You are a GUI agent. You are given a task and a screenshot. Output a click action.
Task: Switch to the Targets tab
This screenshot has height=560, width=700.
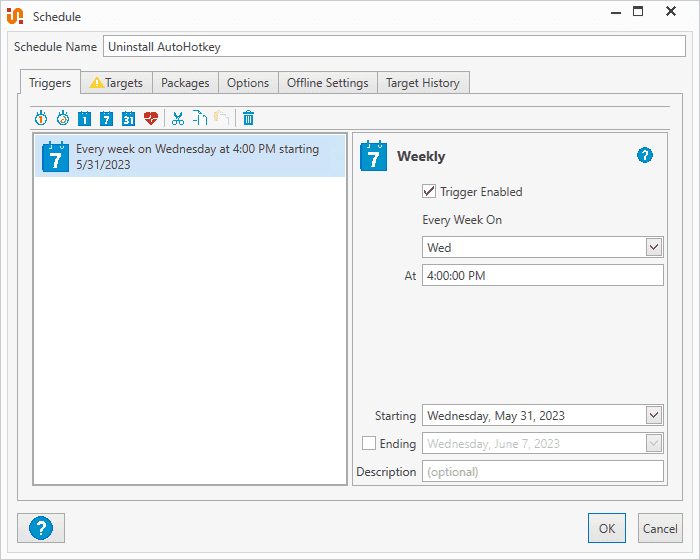point(117,83)
